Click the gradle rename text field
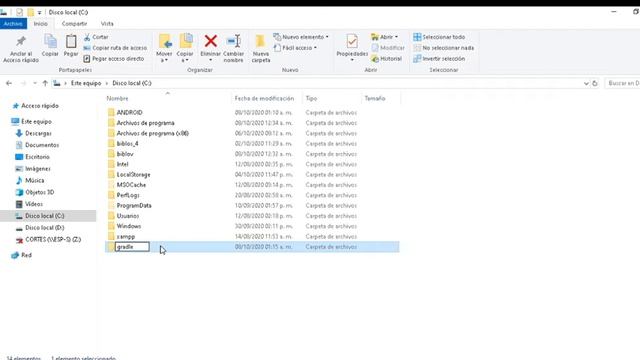Screen dimensions: 640x360 (x=132, y=247)
